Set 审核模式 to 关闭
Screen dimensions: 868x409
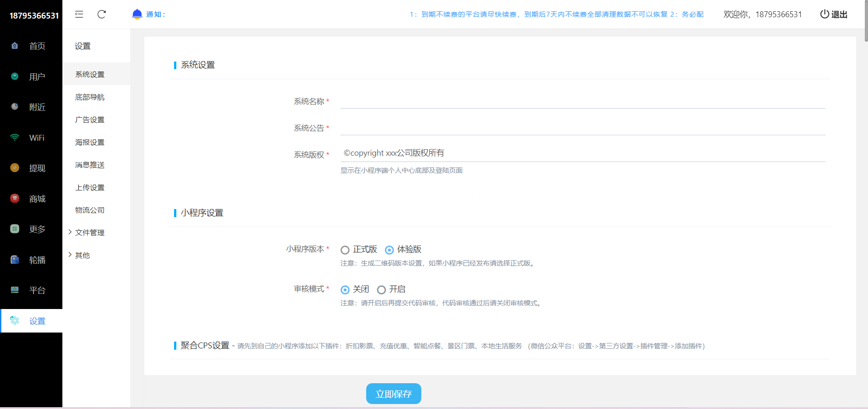(345, 290)
